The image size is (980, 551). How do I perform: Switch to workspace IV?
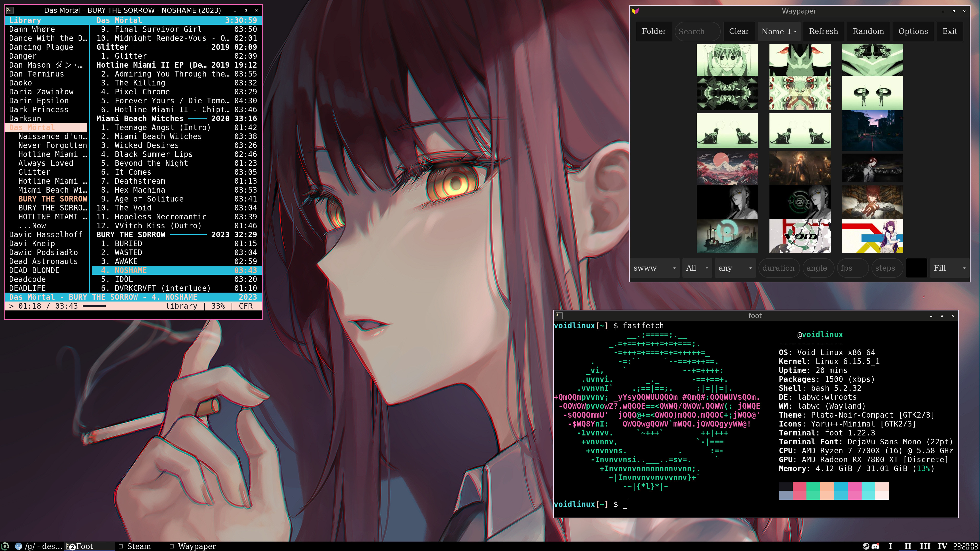click(x=943, y=546)
